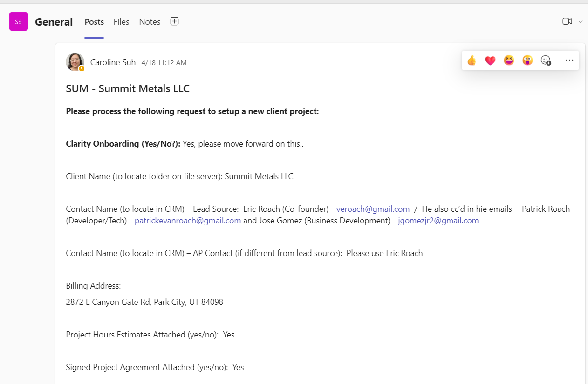Open the Notes tab
This screenshot has width=588, height=384.
point(150,22)
